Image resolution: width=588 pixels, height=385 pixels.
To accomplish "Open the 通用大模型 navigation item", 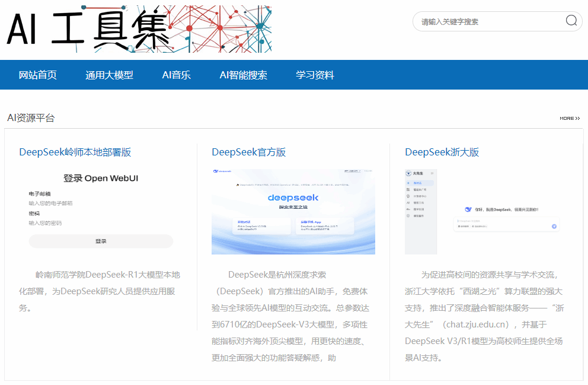I will click(109, 75).
